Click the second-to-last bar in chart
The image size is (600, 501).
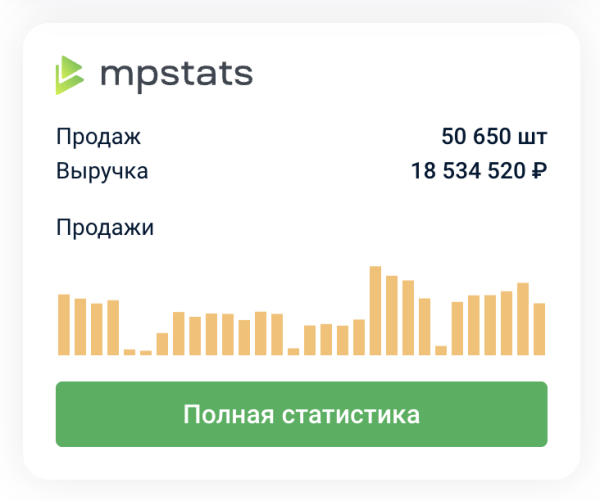(x=523, y=318)
